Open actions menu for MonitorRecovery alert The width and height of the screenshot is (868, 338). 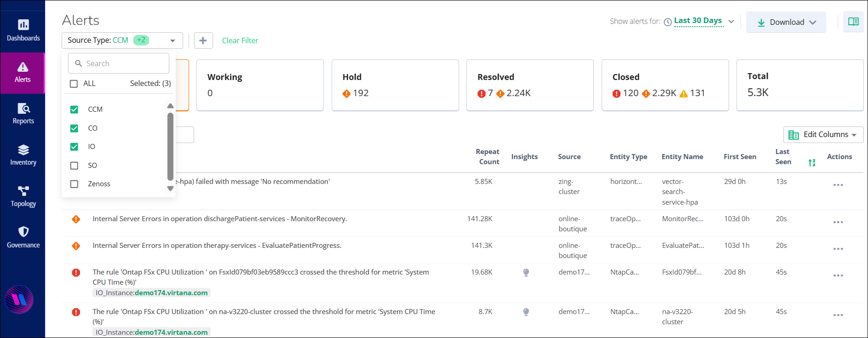(838, 222)
